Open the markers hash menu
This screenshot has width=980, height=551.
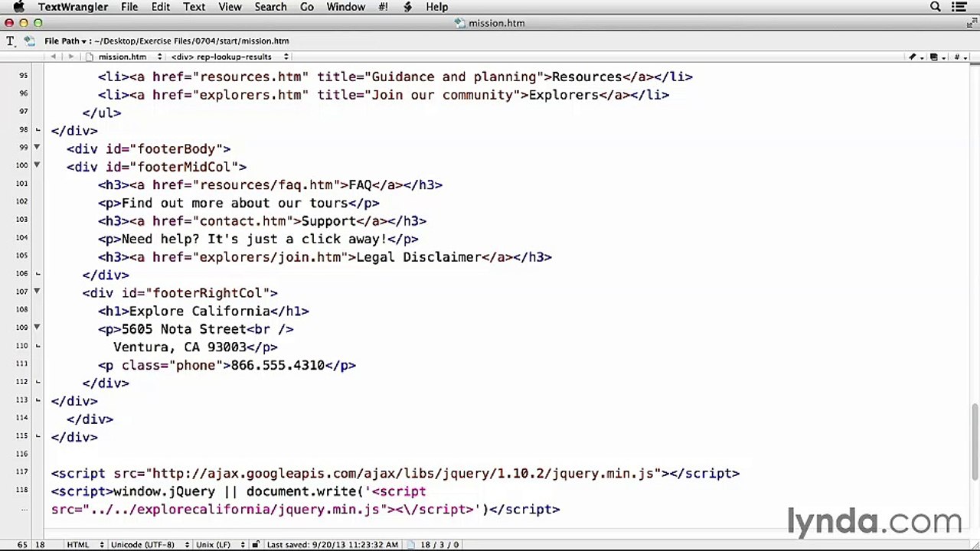[959, 57]
